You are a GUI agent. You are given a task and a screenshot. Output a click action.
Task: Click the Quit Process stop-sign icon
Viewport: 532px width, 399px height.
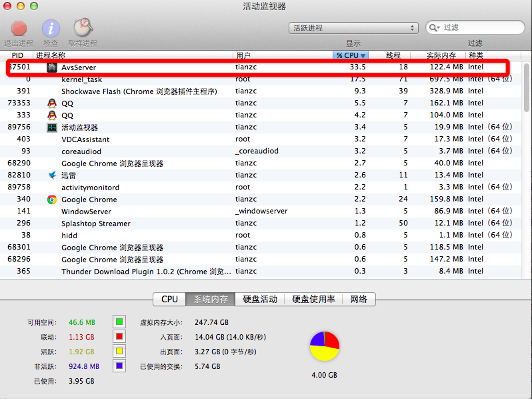click(x=19, y=28)
